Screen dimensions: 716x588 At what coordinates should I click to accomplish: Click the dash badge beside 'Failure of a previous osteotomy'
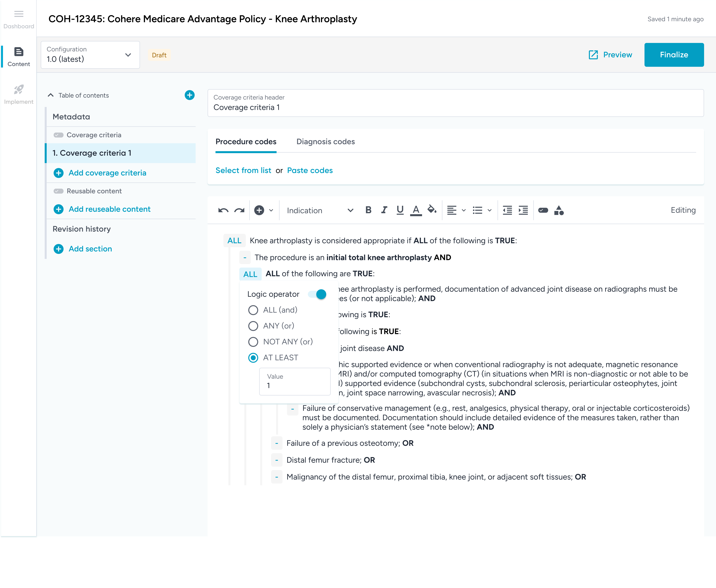pyautogui.click(x=277, y=443)
